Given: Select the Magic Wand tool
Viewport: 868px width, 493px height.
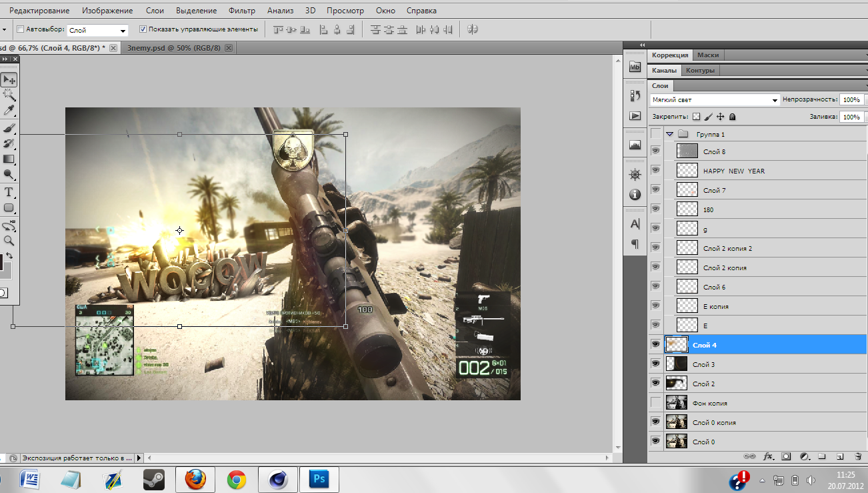Looking at the screenshot, I should (9, 95).
